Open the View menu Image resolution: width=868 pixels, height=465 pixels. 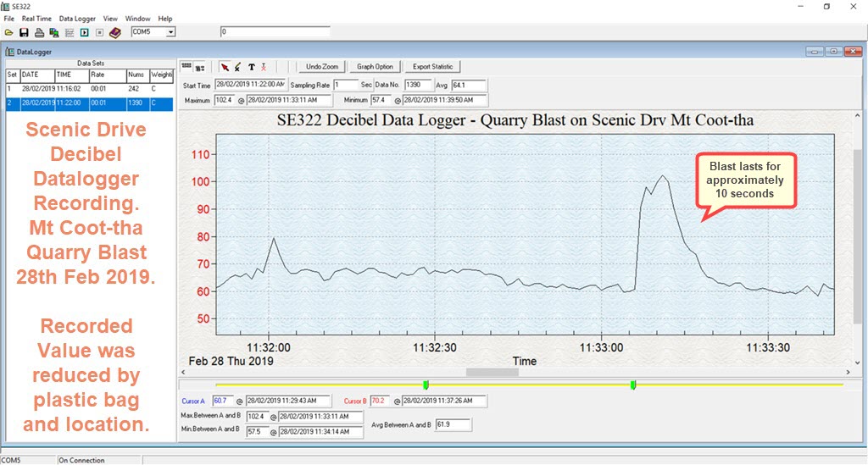click(110, 19)
